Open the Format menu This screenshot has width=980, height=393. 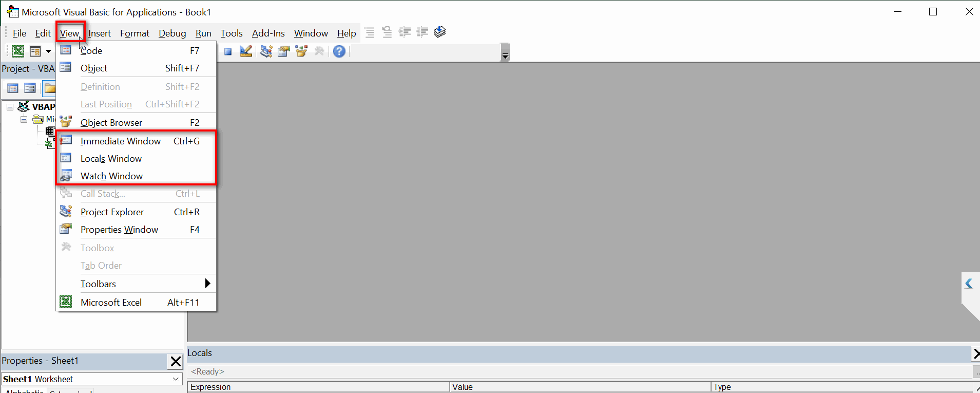(x=134, y=33)
